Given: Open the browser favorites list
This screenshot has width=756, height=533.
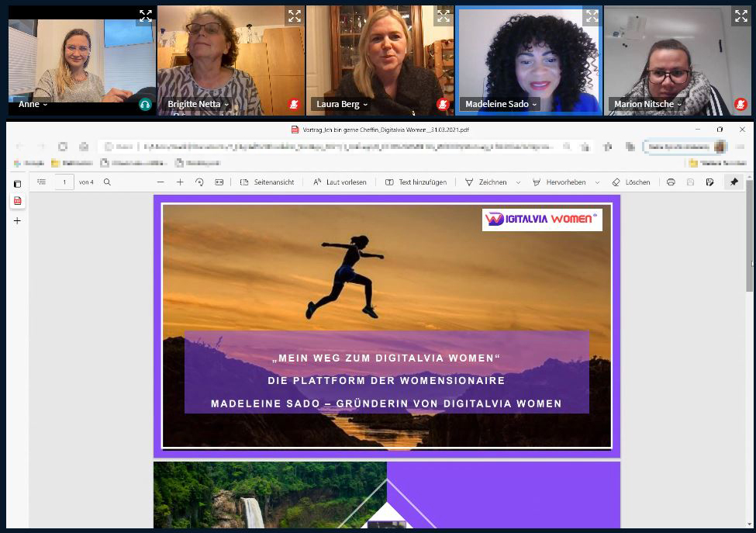Looking at the screenshot, I should point(607,147).
